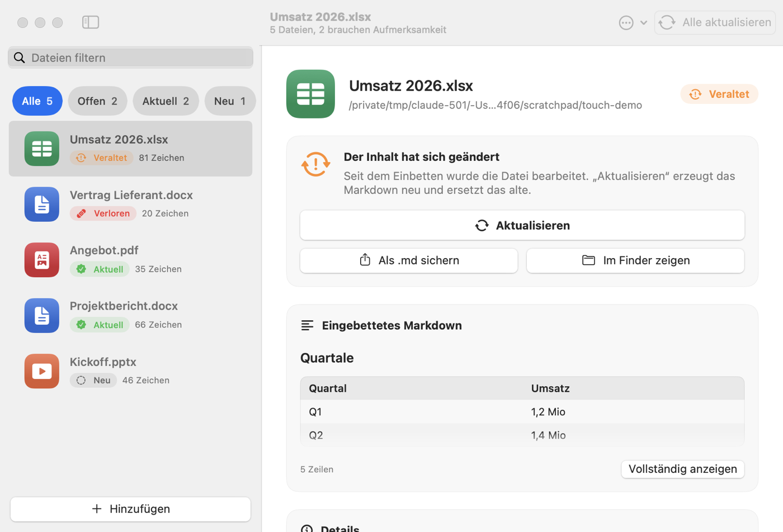Click green spreadsheet icon of Umsatz 2026.xlsx row
The image size is (783, 532).
pos(42,149)
